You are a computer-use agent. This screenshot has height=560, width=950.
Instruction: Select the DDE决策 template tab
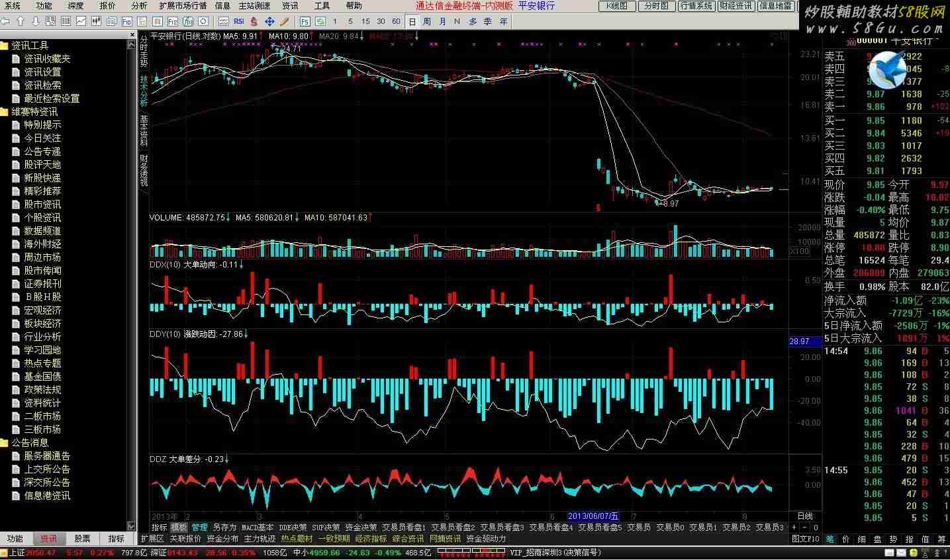(293, 528)
